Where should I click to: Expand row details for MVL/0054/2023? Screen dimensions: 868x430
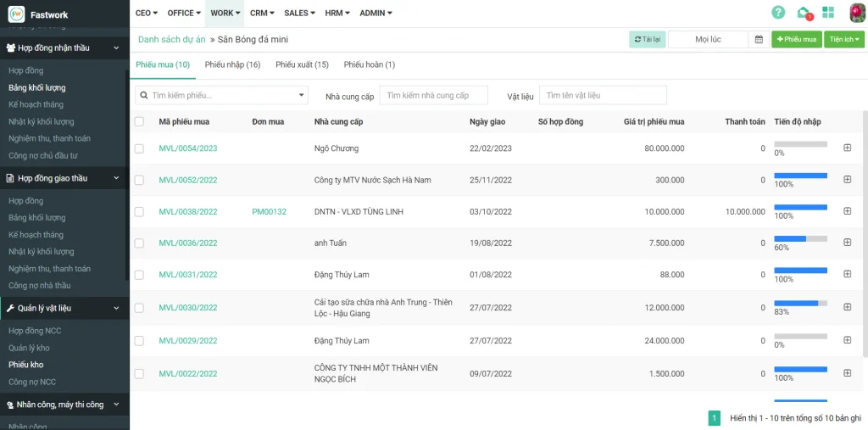[x=847, y=148]
